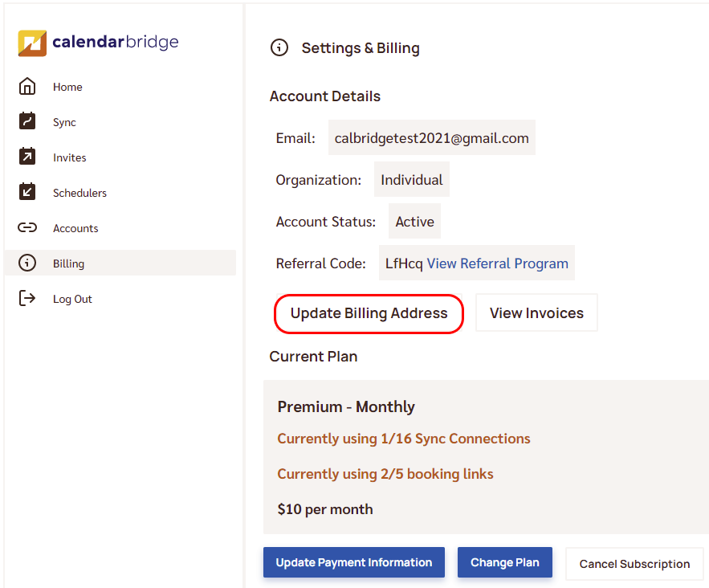Click 'Currently using 1/16 Sync Connections' text
709x588 pixels.
[x=404, y=439]
